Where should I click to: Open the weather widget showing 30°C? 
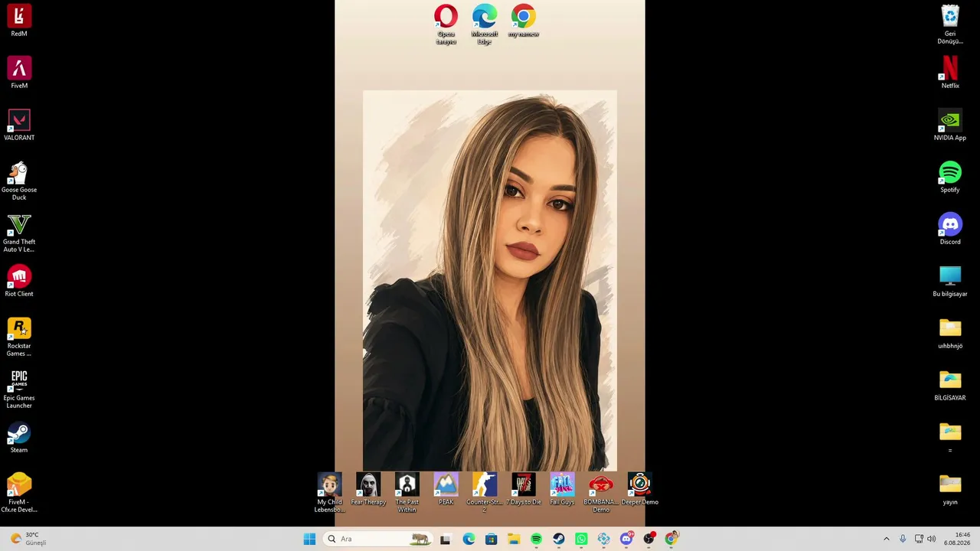pyautogui.click(x=28, y=539)
